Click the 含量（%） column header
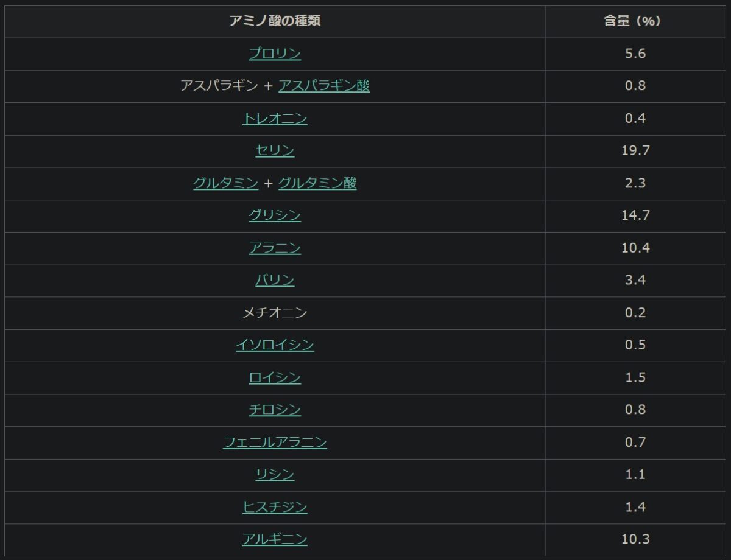This screenshot has height=560, width=731. point(635,21)
